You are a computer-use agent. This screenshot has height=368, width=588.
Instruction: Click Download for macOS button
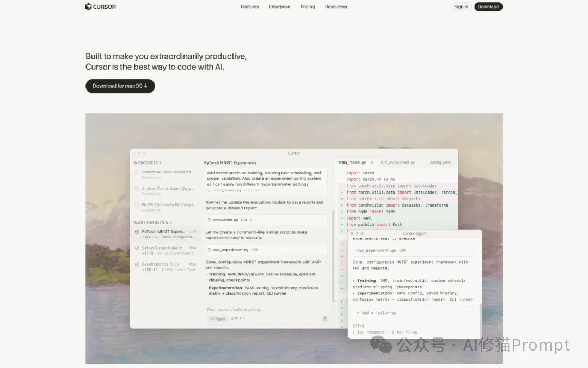pos(120,86)
